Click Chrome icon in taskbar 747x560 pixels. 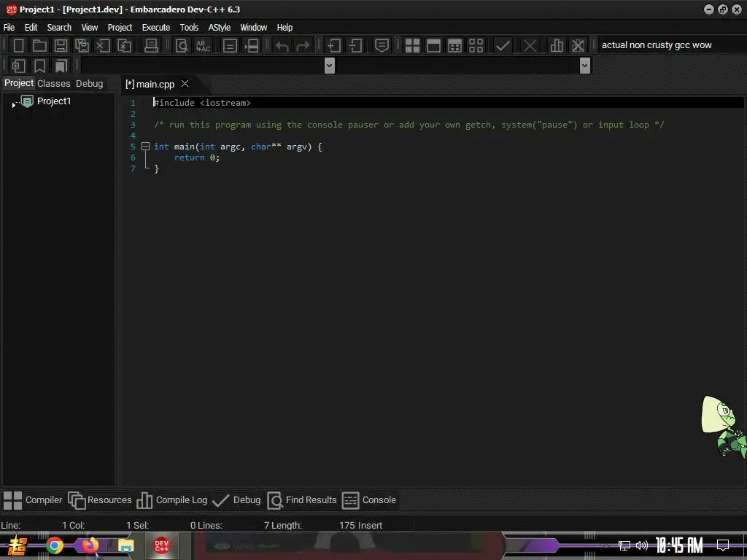[54, 545]
